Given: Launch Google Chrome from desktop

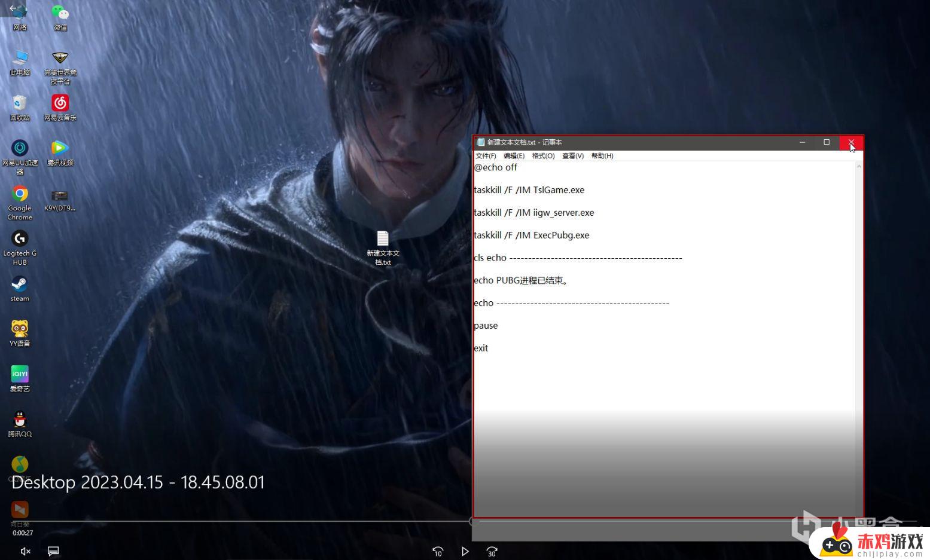Looking at the screenshot, I should click(x=20, y=203).
